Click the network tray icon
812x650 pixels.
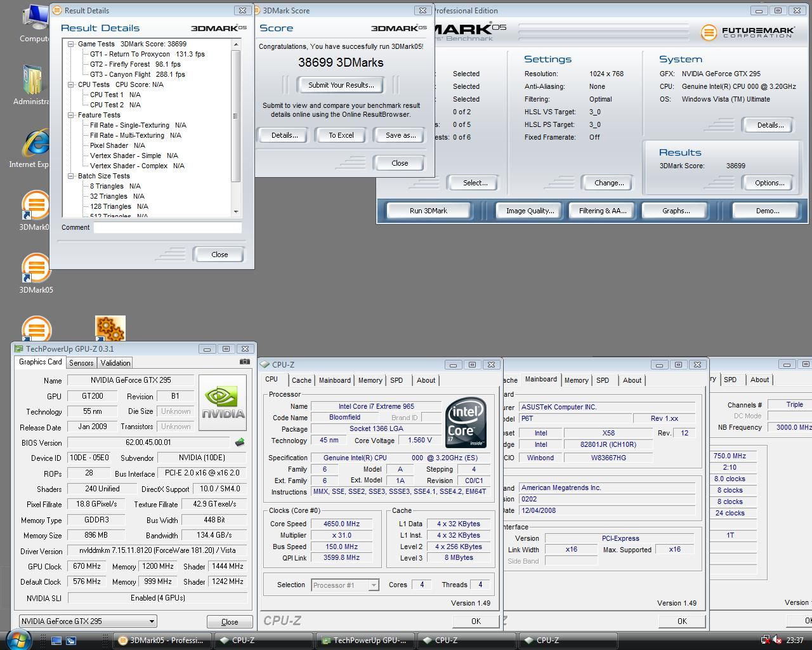coord(766,640)
